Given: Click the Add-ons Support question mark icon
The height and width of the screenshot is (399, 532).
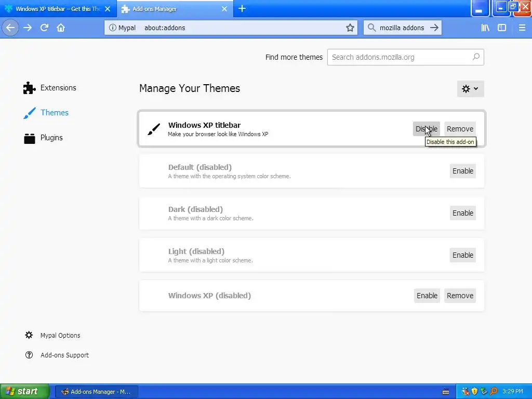Looking at the screenshot, I should point(29,355).
